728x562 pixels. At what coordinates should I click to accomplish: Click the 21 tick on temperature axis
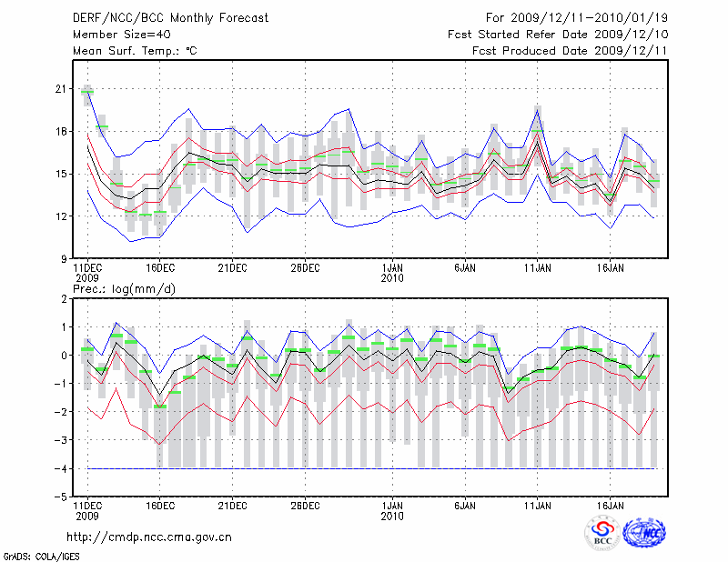tap(61, 89)
